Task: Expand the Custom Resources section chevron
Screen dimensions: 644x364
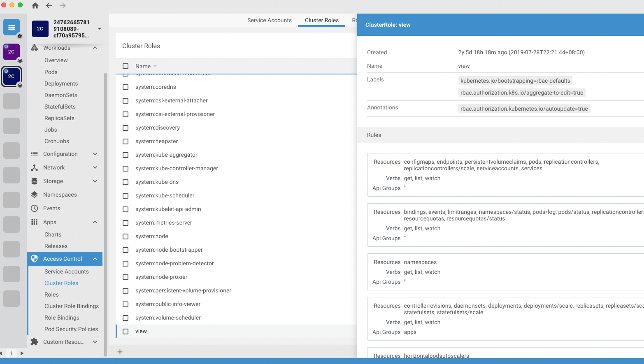Action: pos(95,342)
